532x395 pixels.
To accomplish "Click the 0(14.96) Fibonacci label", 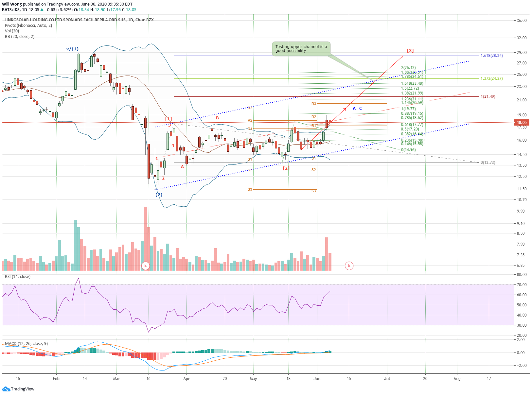I will tap(408, 150).
